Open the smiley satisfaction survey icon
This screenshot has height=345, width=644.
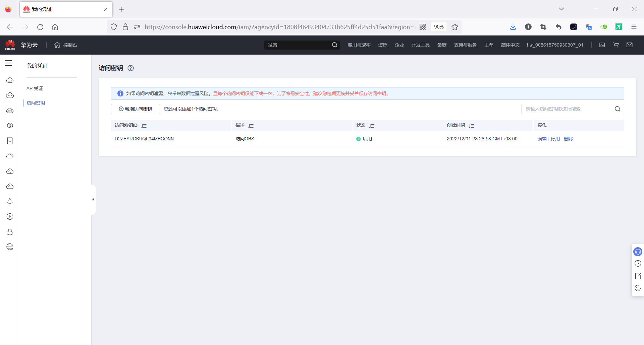(x=638, y=288)
